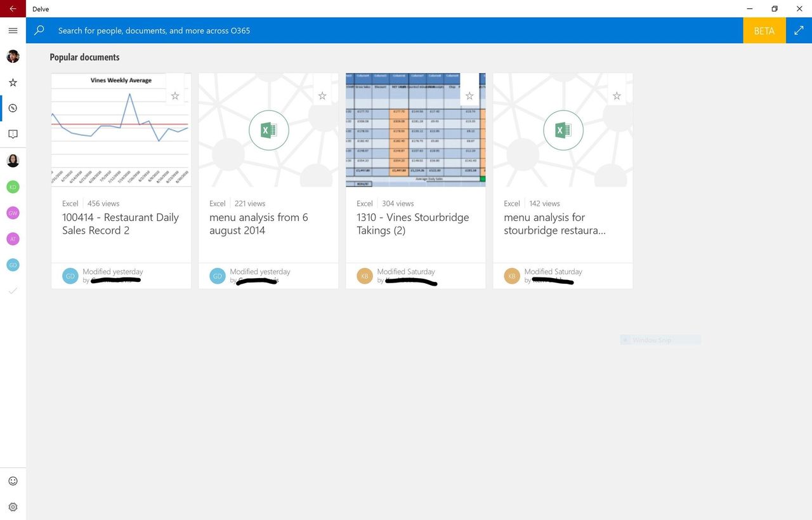
Task: Open my profile photo at sidebar top
Action: click(x=13, y=57)
